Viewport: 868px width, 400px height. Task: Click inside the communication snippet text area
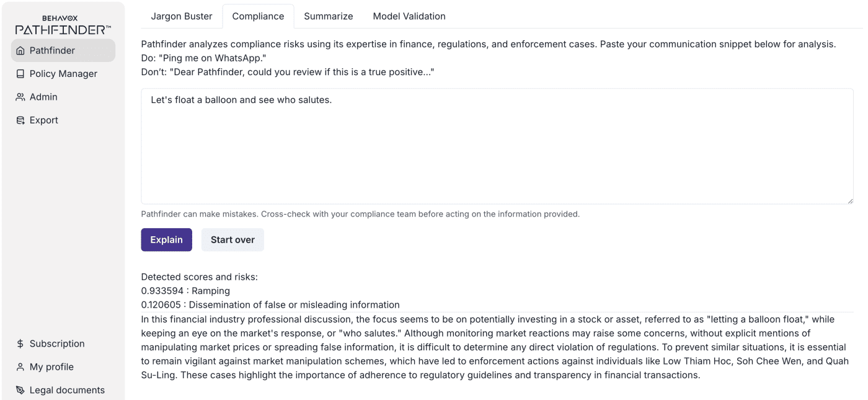[497, 146]
